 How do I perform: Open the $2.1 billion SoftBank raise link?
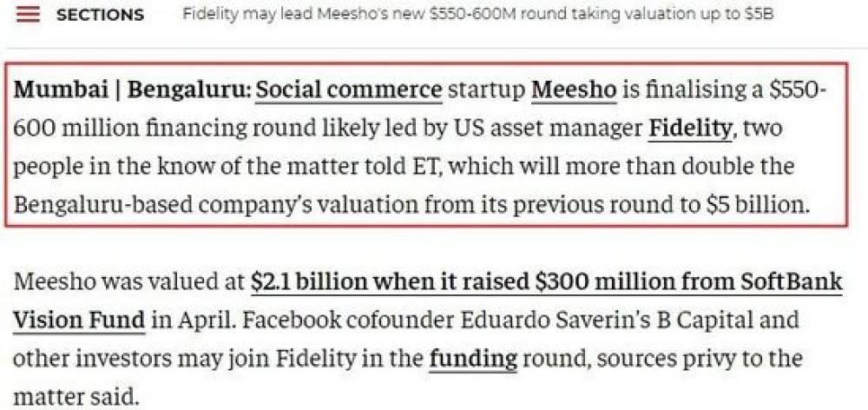coord(546,282)
